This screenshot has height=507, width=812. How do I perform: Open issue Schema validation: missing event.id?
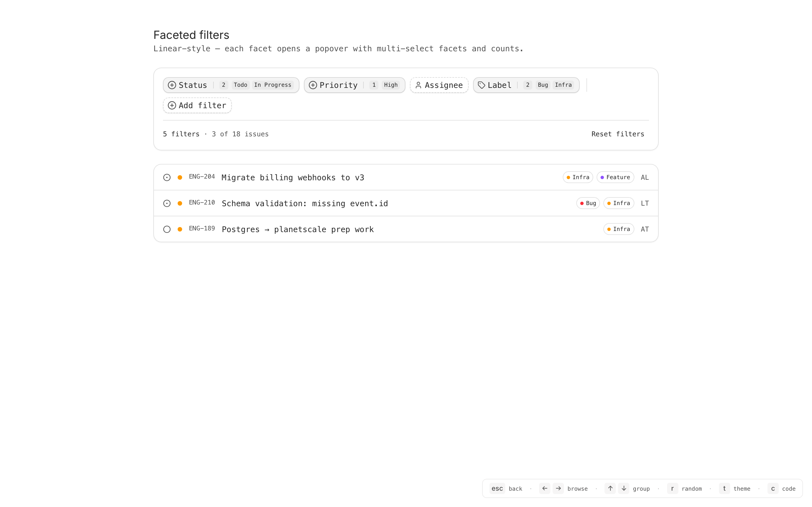[x=305, y=204]
